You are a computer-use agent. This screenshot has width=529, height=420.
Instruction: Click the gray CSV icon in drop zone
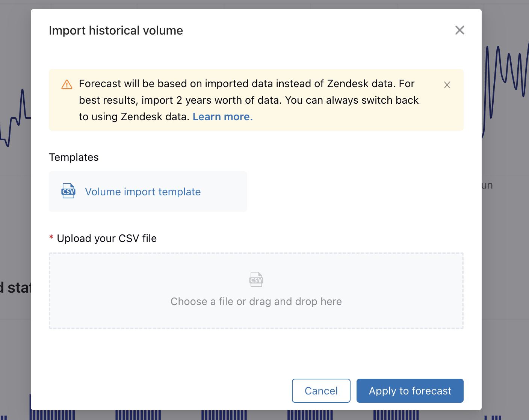[x=256, y=279]
